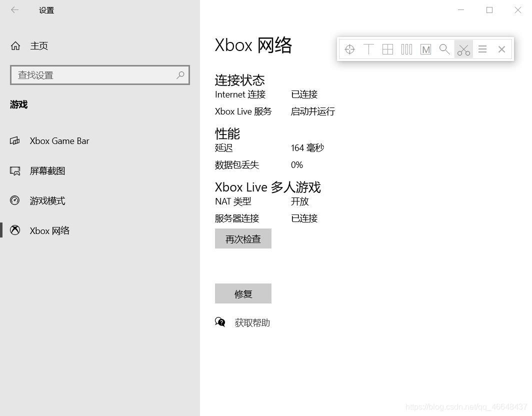Viewport: 532px width, 416px height.
Task: Click the 再次检查 button
Action: tap(243, 238)
